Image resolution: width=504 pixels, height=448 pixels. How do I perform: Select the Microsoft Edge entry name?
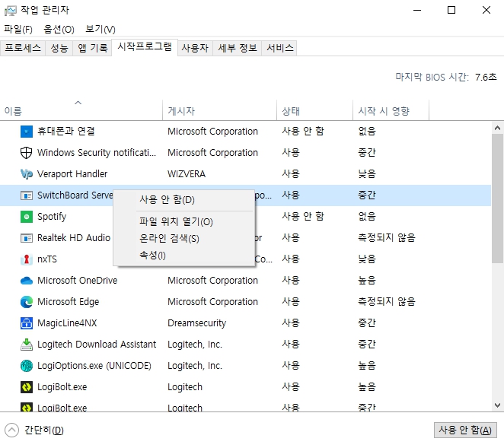click(69, 302)
